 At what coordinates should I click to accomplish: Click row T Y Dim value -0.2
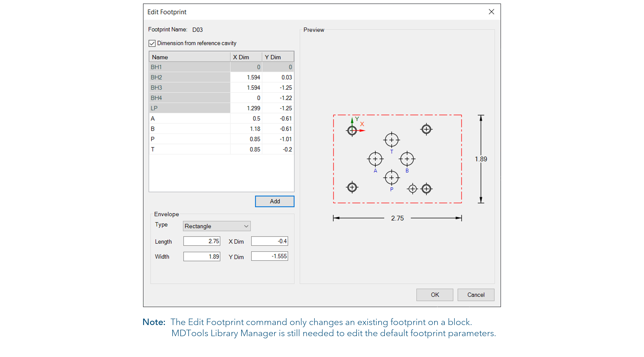tap(278, 149)
